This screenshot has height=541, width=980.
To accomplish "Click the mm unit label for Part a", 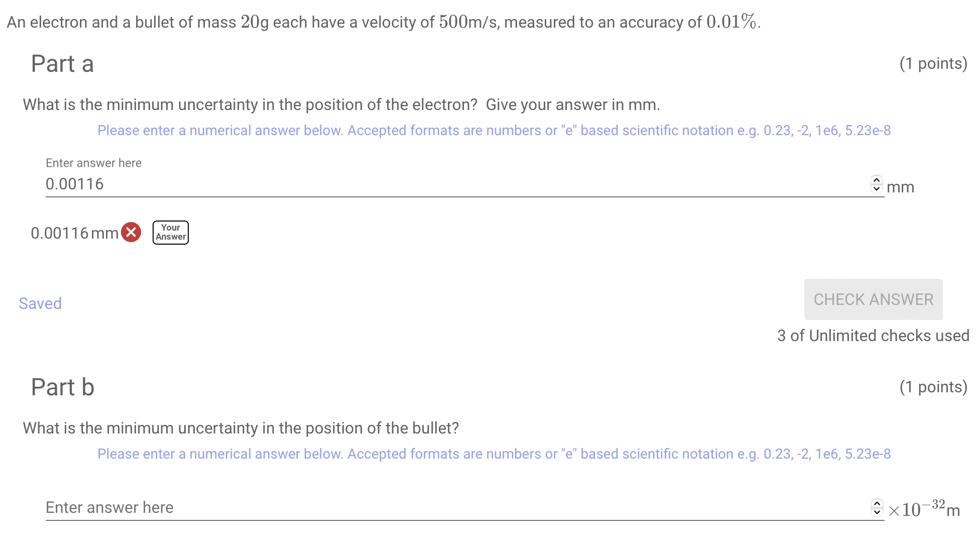I will pos(900,186).
